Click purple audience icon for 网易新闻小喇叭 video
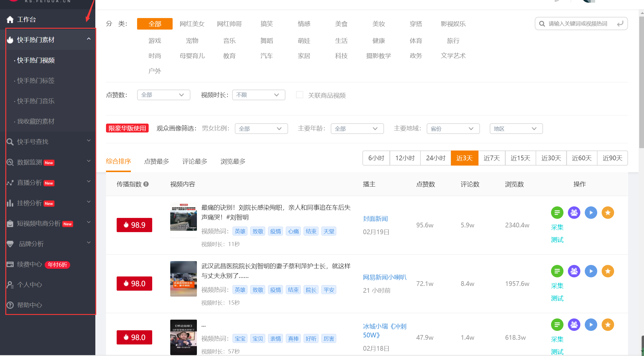Image resolution: width=644 pixels, height=356 pixels. click(x=574, y=271)
